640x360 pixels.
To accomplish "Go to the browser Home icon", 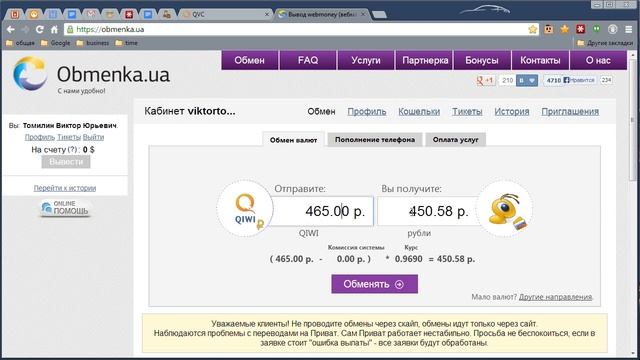I will [54, 29].
